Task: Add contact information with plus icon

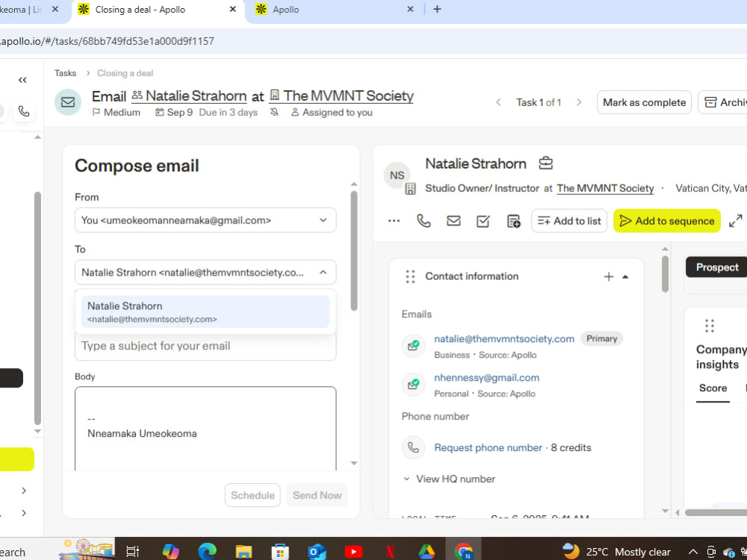Action: coord(608,277)
